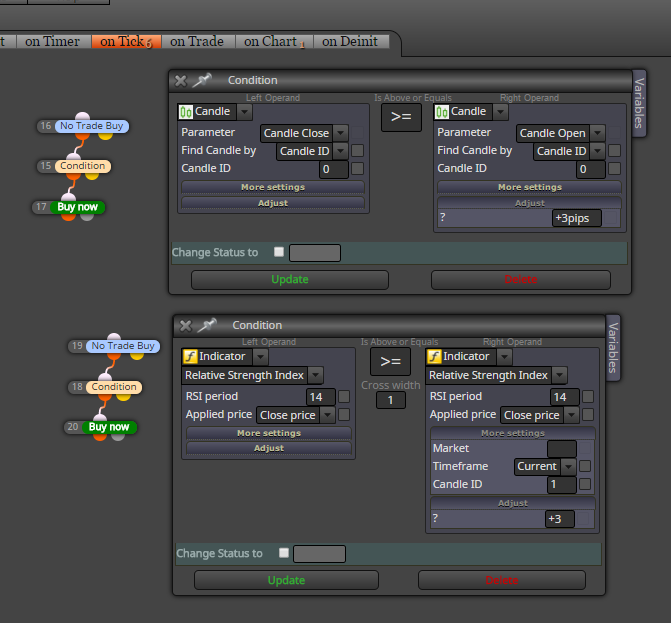This screenshot has height=623, width=671.
Task: Select block 17 Buy now
Action: coord(77,207)
